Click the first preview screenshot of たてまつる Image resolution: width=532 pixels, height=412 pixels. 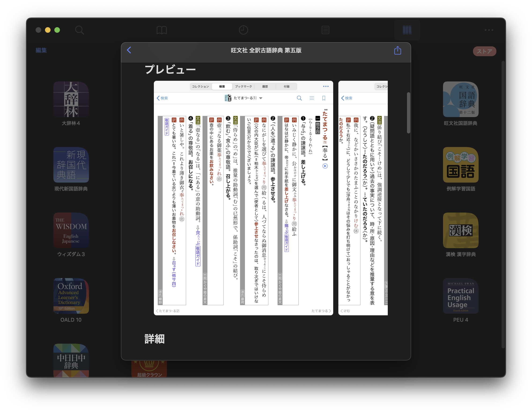[243, 198]
